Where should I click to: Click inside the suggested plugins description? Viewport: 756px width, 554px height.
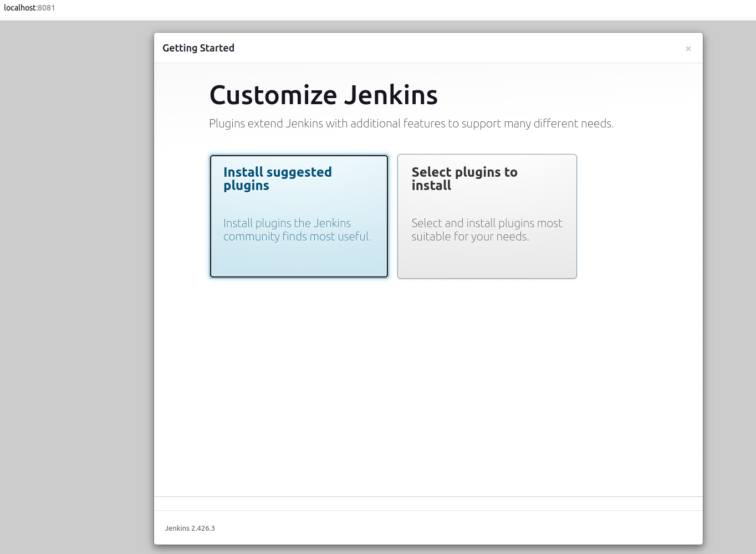[x=297, y=229]
